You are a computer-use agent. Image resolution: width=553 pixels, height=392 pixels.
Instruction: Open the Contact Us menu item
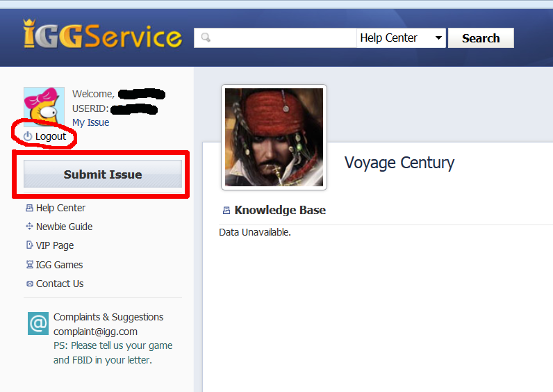[60, 284]
